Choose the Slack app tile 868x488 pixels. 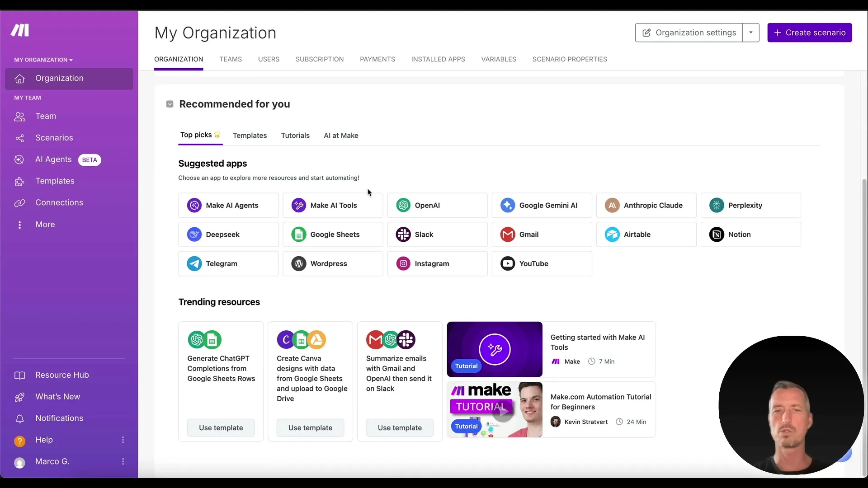pos(437,235)
